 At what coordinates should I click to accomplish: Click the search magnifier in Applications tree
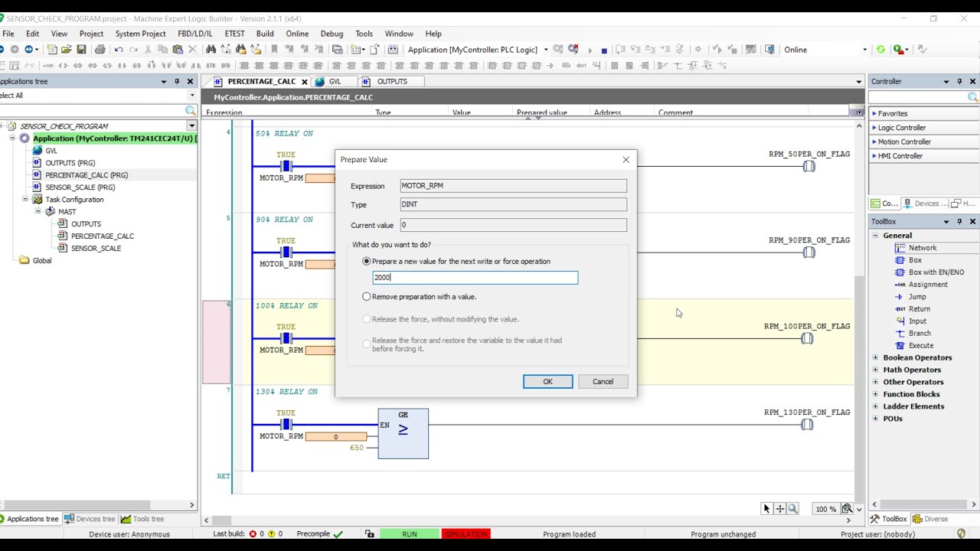(191, 111)
